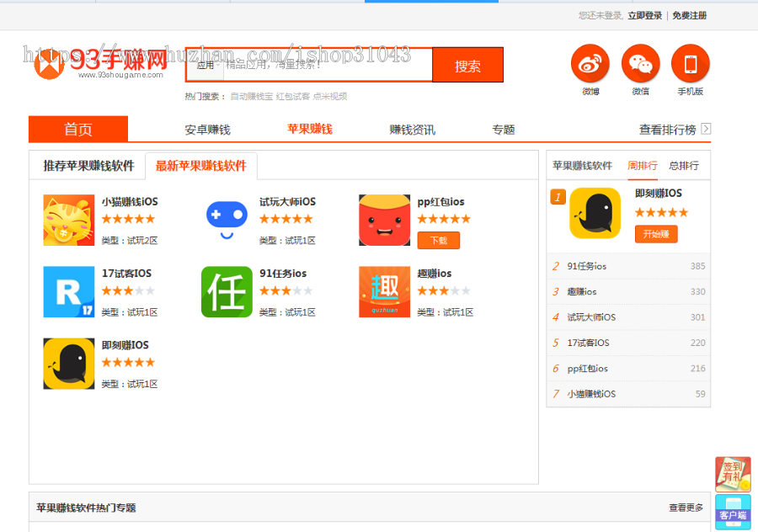Open rank 3 item 趣赚ios
The width and height of the screenshot is (758, 532).
pos(628,292)
